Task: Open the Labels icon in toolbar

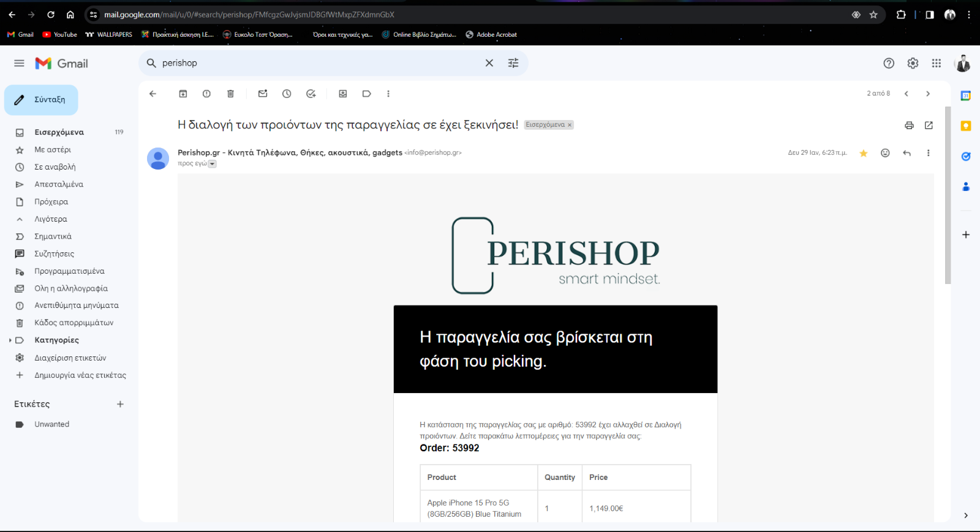Action: [366, 94]
